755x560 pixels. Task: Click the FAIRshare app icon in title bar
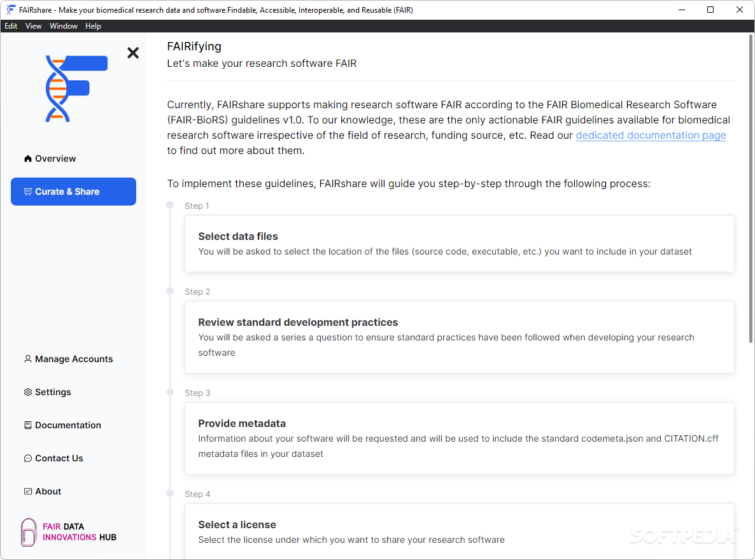11,10
